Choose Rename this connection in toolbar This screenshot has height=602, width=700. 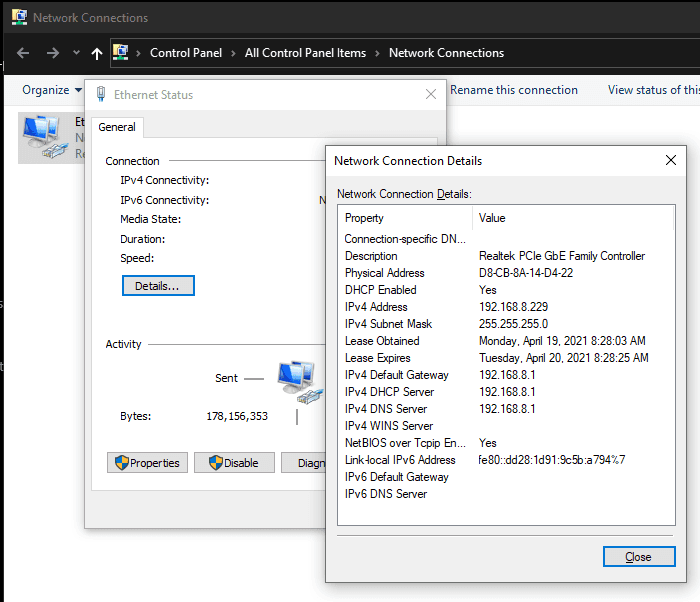[513, 90]
